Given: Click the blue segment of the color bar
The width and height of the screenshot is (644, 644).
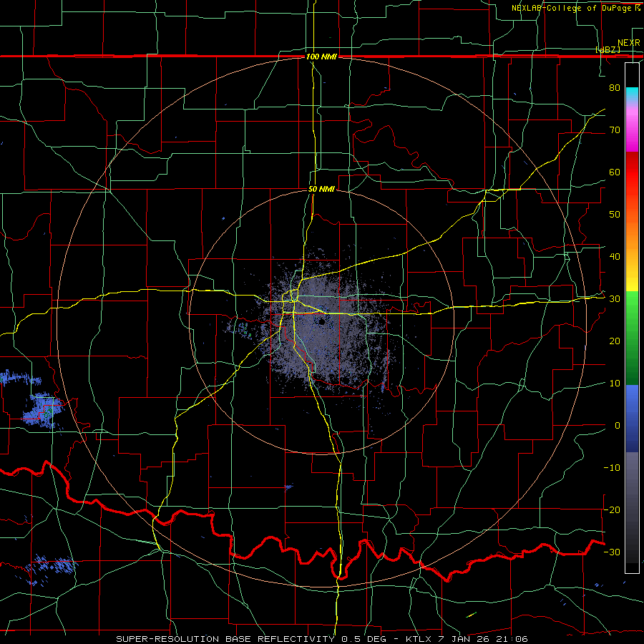Looking at the screenshot, I should coord(632,418).
